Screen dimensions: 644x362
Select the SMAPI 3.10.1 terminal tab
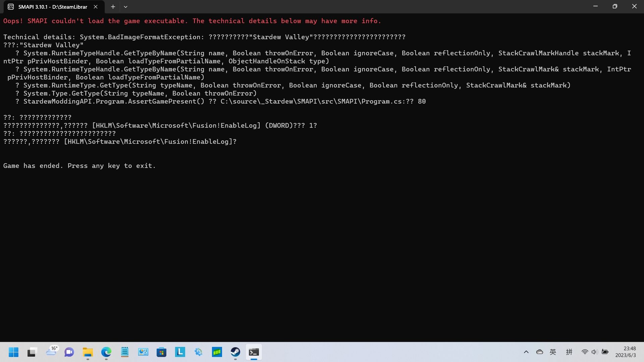click(54, 7)
